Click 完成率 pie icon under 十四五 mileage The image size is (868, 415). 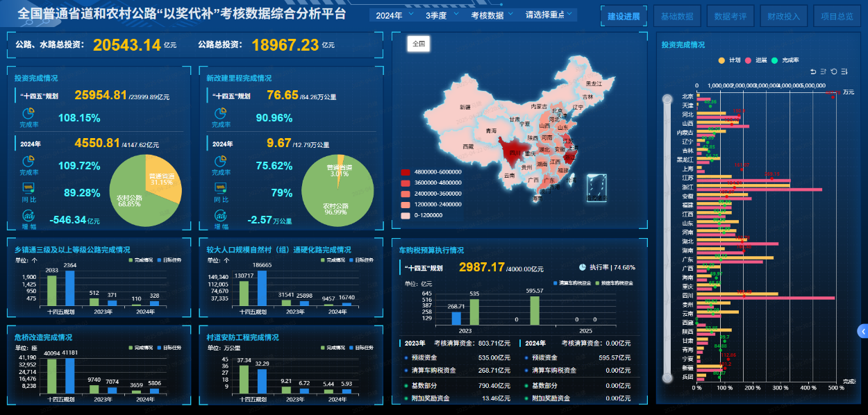click(x=221, y=114)
